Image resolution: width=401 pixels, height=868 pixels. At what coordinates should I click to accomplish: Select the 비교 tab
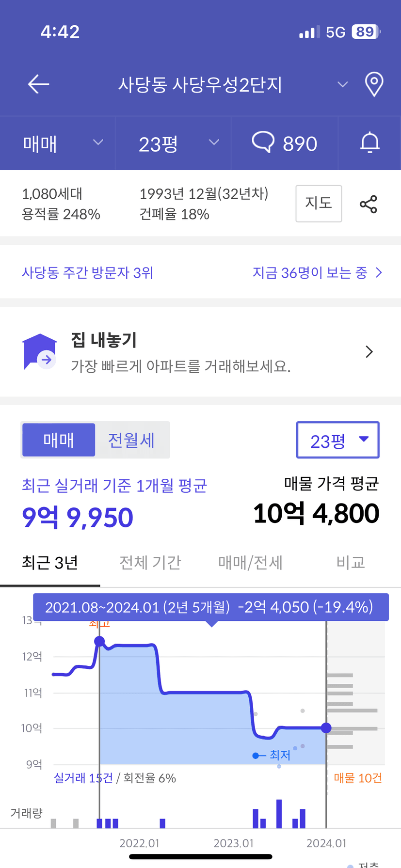[x=350, y=563]
